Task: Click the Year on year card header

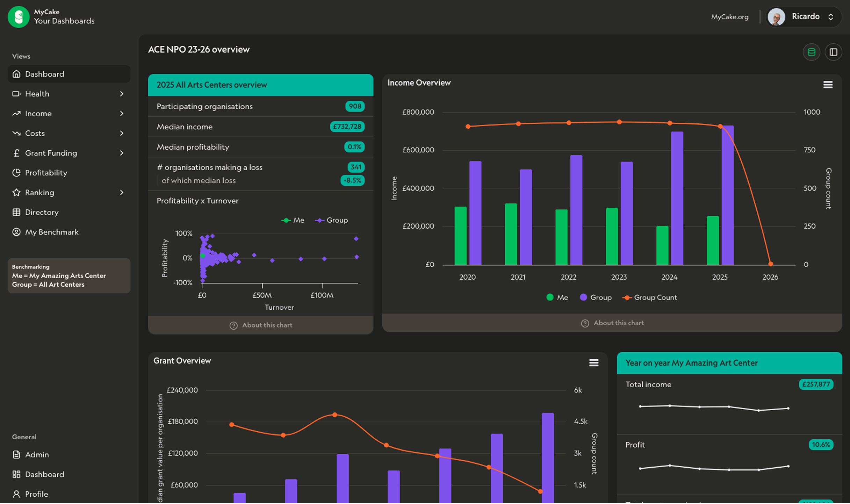Action: point(729,363)
